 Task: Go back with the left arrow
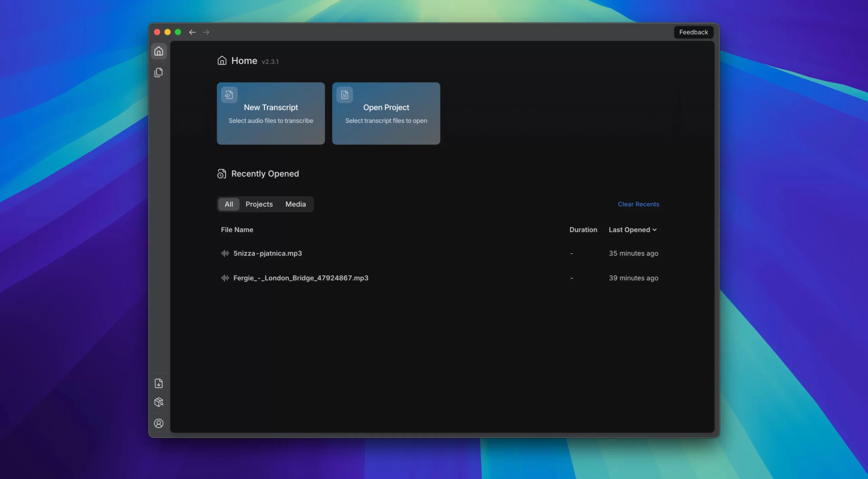pos(192,32)
